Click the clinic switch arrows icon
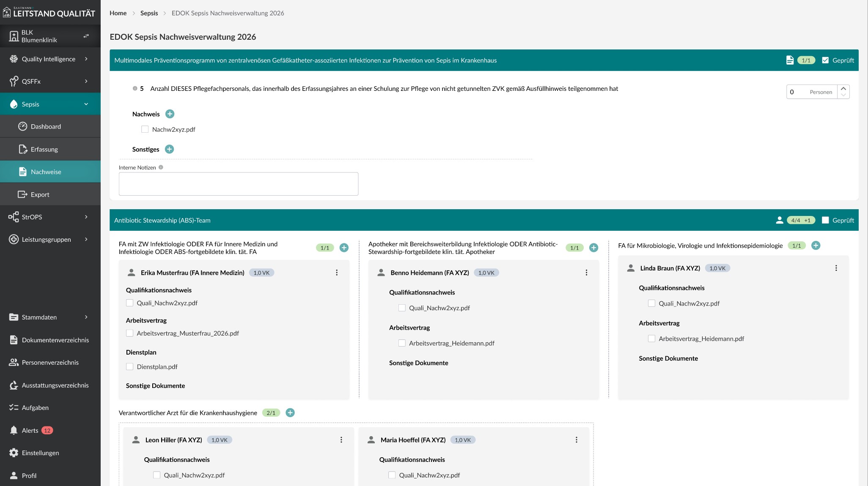 (86, 36)
